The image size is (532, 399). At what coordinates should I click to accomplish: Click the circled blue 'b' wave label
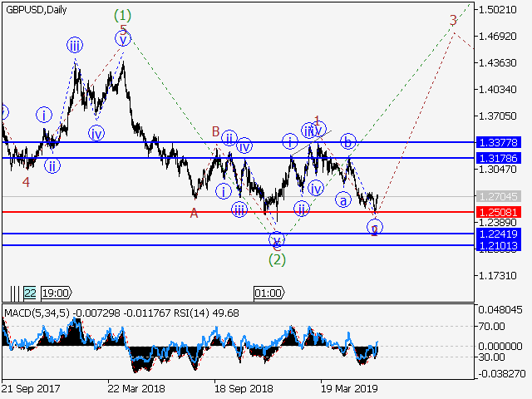tap(347, 141)
